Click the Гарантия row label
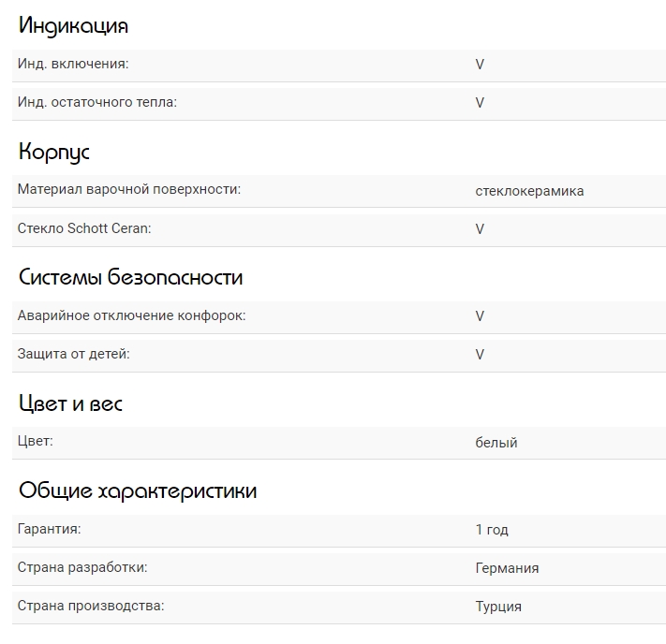Image resolution: width=666 pixels, height=644 pixels. (49, 529)
